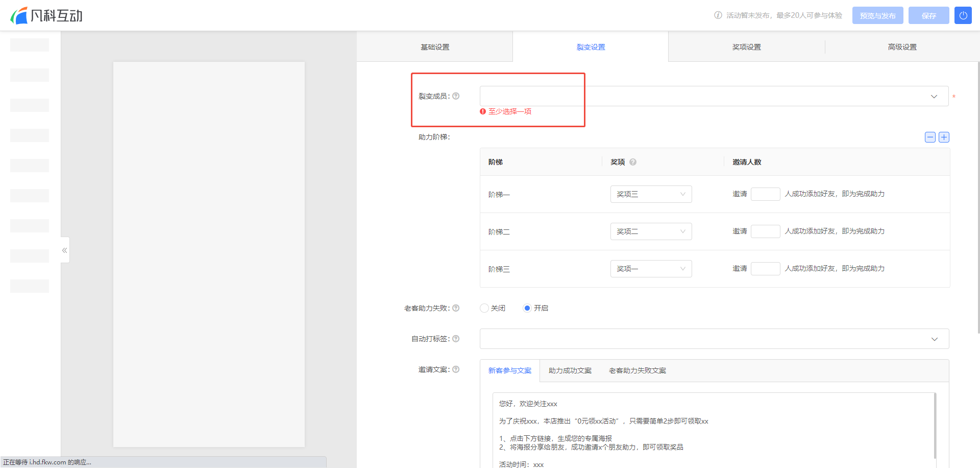Screen dimensions: 980x468
Task: Collapse the left panel with the double-chevron arrow
Action: tap(65, 250)
